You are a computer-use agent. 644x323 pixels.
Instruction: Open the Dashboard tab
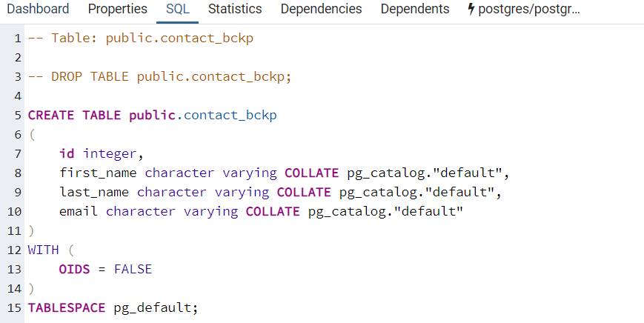(x=38, y=10)
